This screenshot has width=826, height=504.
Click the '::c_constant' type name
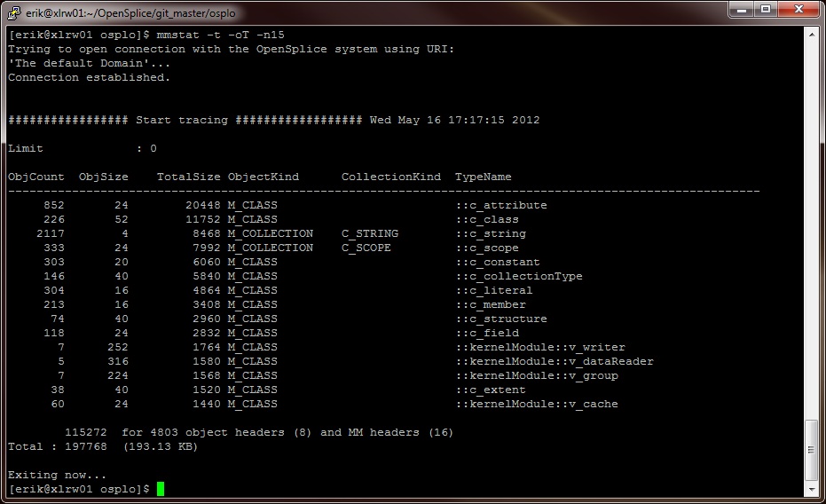click(497, 263)
